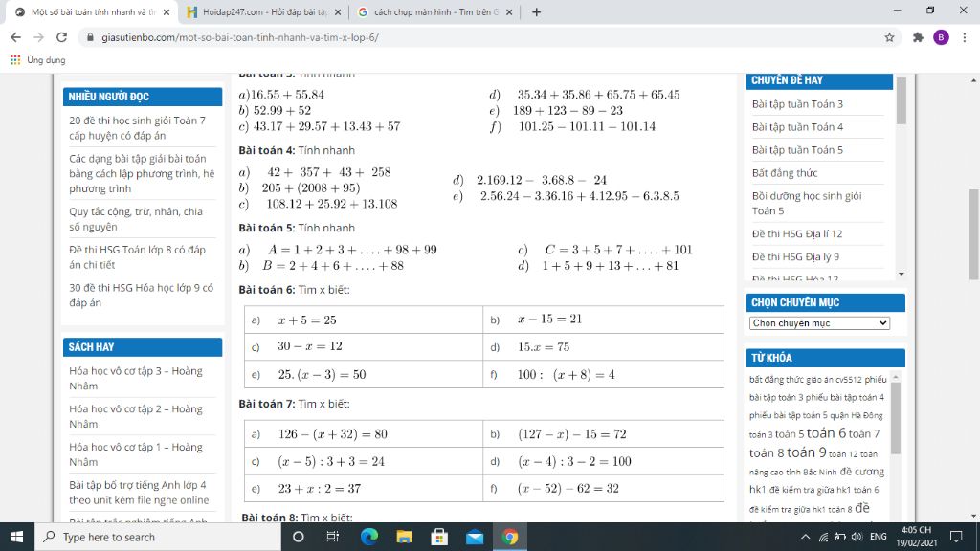Open the volume control tray icon
Screen dimensions: 980x551
[857, 537]
